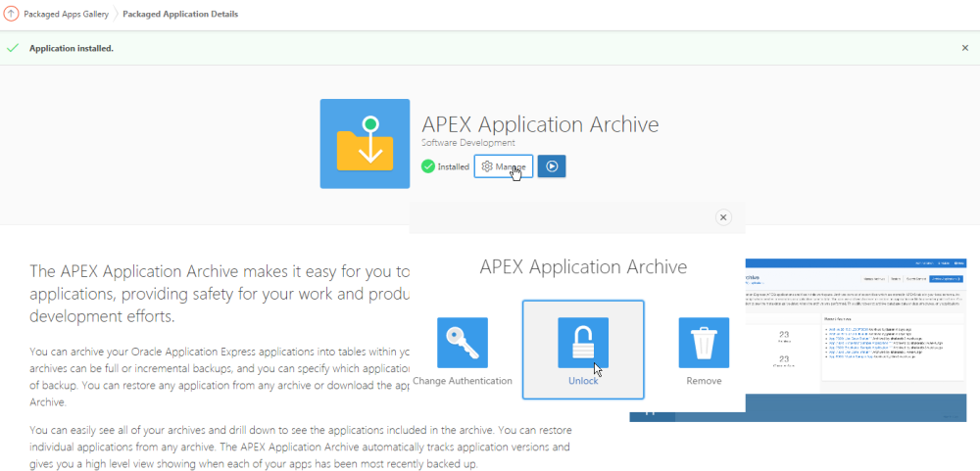Click the APEX Application Archive folder icon
The height and width of the screenshot is (471, 980).
365,144
